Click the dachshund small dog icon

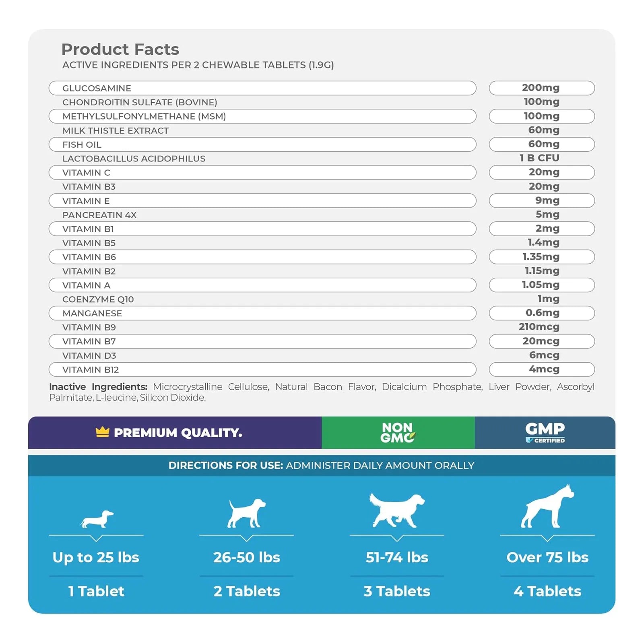[97, 519]
